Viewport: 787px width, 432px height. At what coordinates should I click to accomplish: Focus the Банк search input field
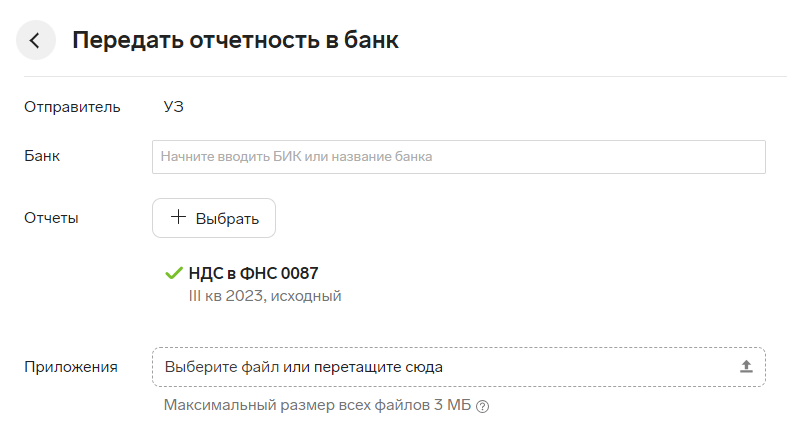(x=459, y=157)
